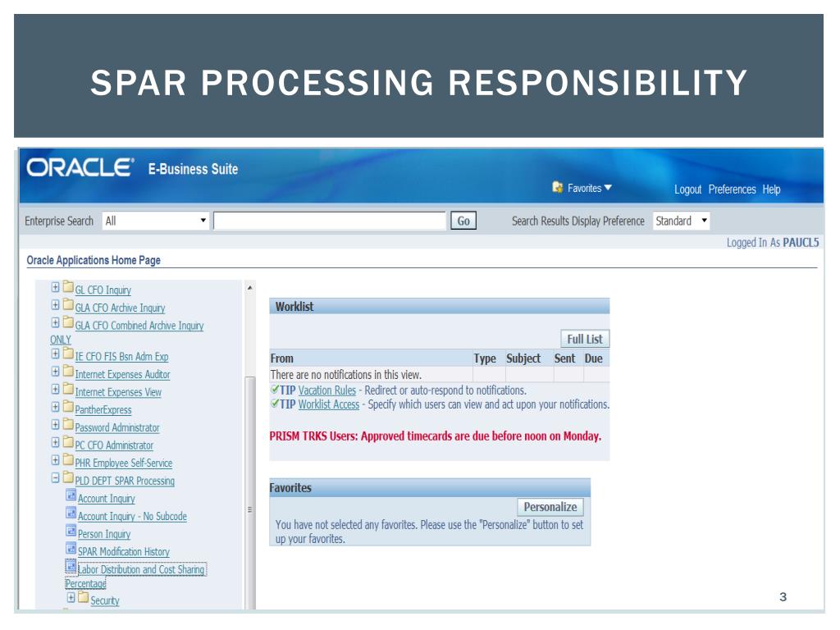Open the GL CFO Inquiry link

point(103,290)
